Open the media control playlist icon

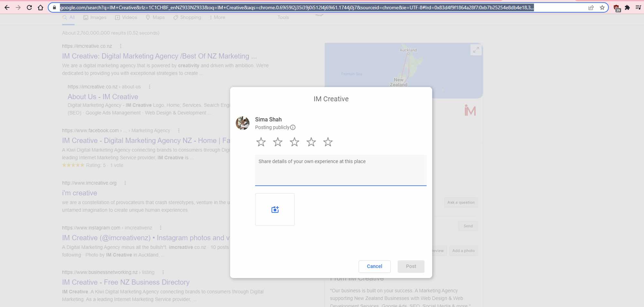pos(638,7)
